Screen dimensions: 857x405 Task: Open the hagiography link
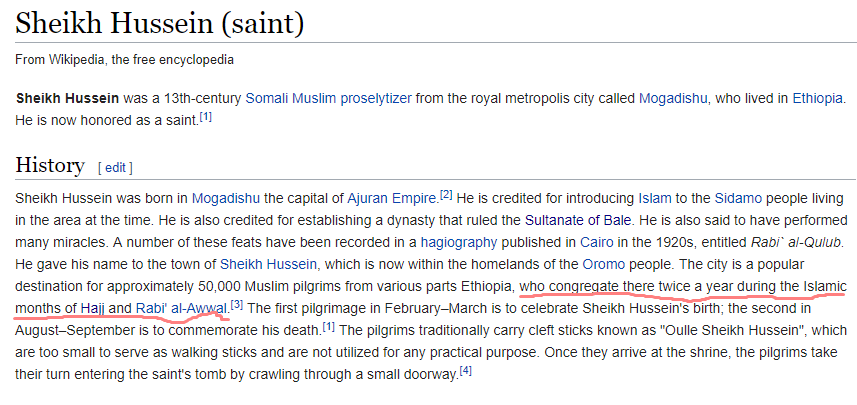(459, 243)
